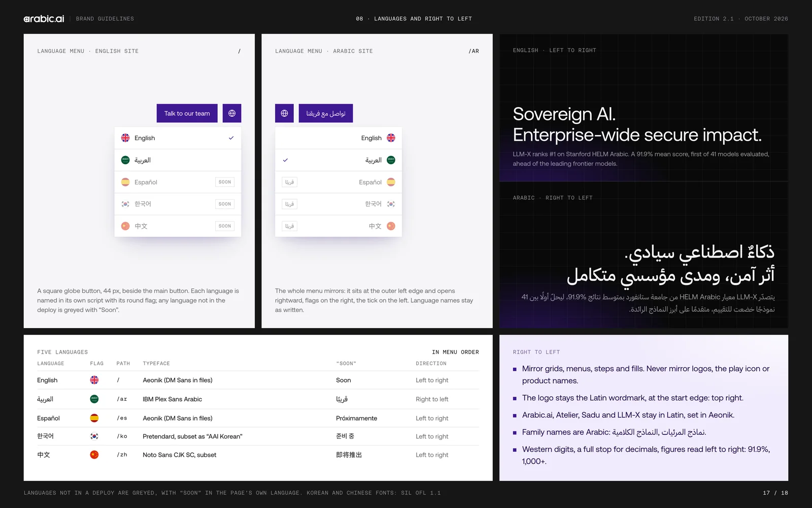Select English in the Arabic site language menu
Viewport: 812px width, 508px height.
(339, 138)
